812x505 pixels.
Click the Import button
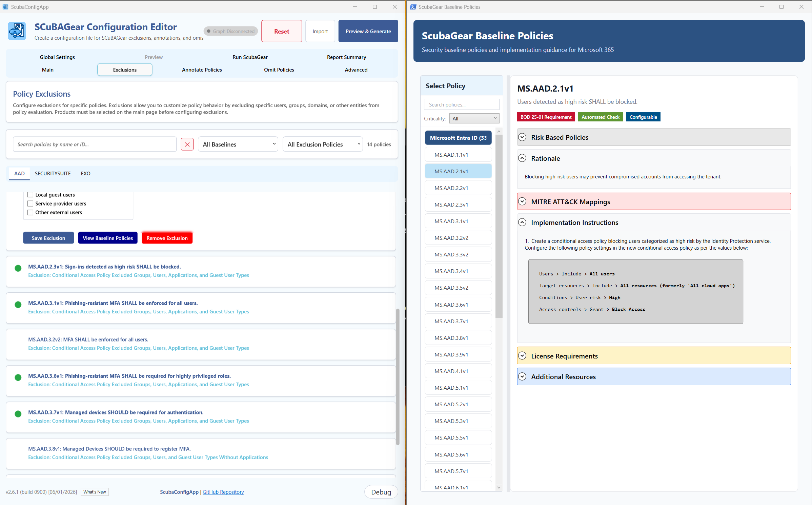320,31
